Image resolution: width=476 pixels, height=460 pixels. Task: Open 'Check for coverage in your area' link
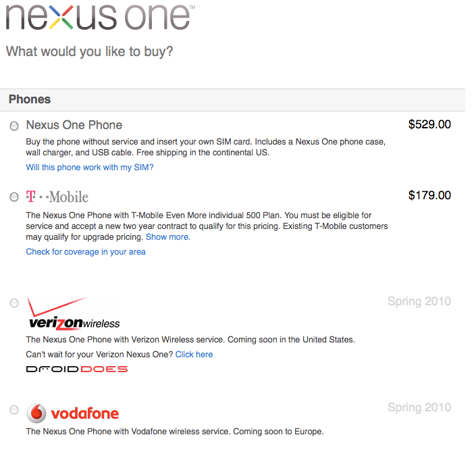[x=86, y=252]
